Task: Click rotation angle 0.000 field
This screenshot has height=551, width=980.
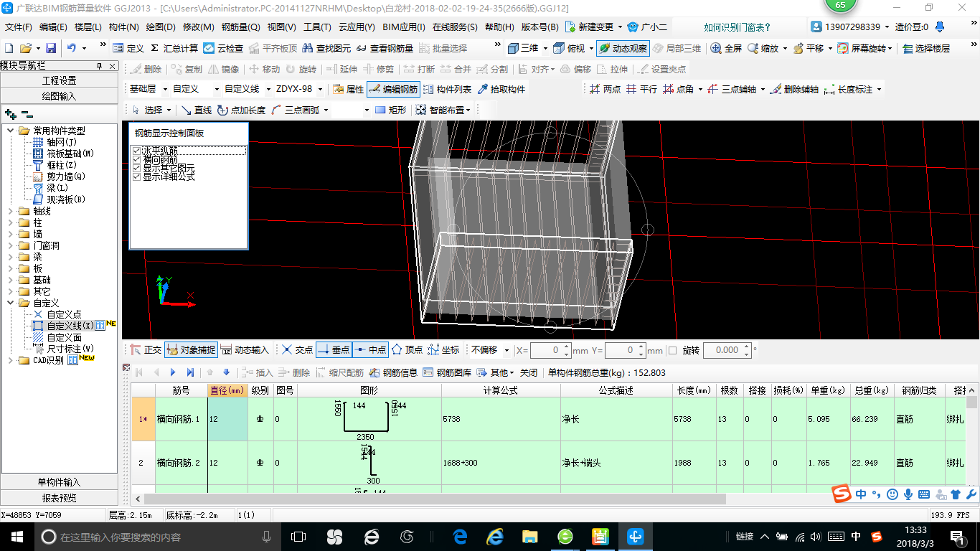Action: [x=726, y=350]
